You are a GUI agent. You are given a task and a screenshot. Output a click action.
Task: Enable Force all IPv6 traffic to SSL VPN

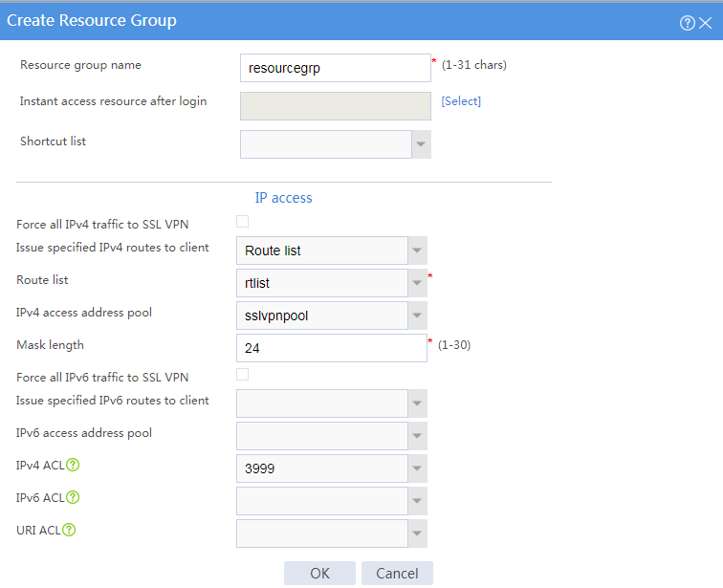click(243, 374)
